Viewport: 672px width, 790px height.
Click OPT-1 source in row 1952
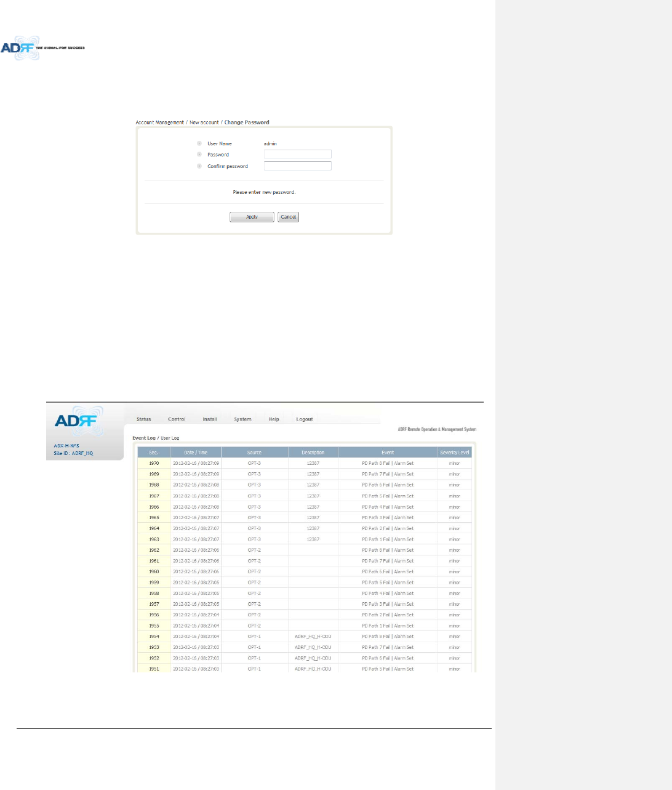(x=254, y=658)
